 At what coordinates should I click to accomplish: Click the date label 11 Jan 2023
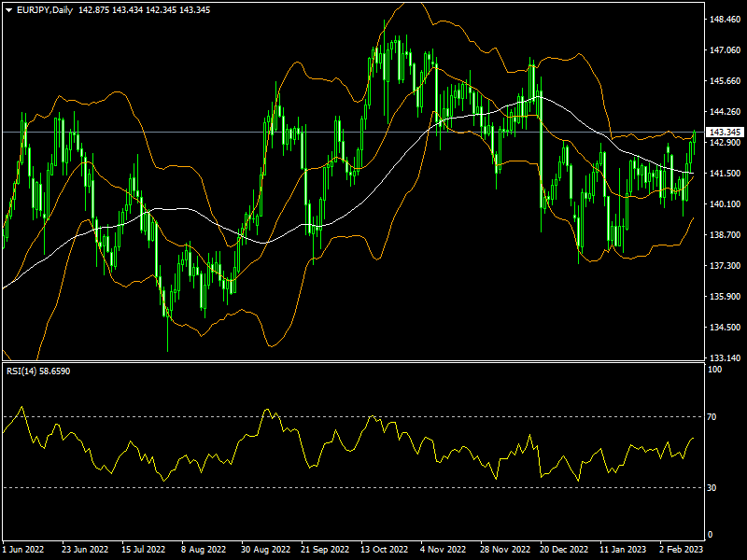(x=623, y=549)
